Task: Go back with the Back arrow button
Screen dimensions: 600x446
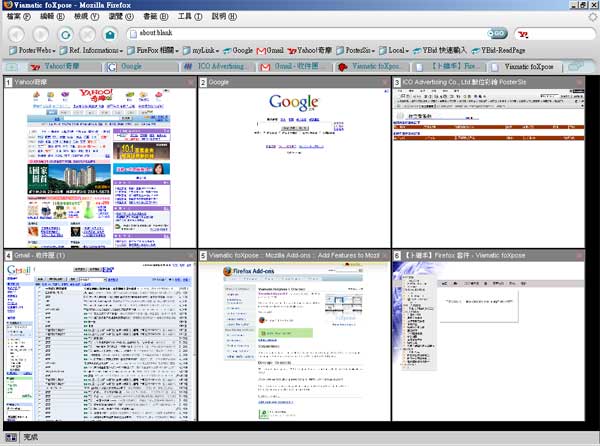Action: 16,35
